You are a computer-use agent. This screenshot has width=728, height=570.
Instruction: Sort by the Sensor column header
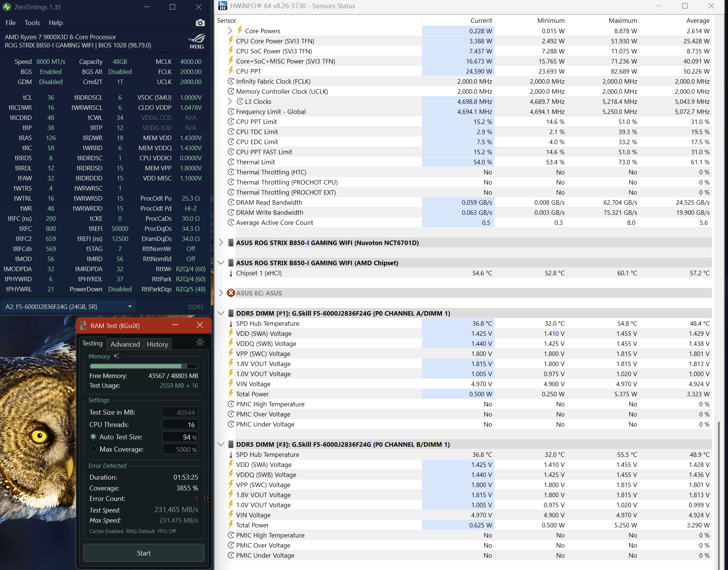coord(319,21)
